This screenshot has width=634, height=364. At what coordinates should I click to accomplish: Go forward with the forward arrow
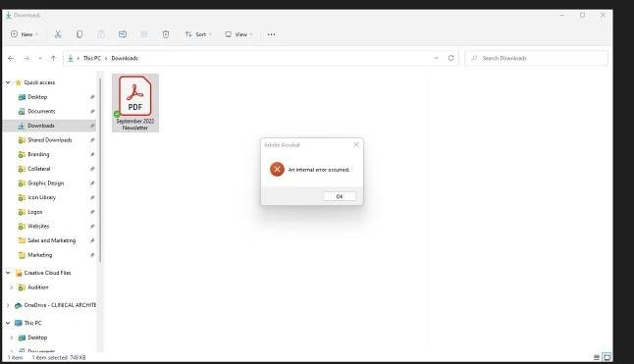pyautogui.click(x=26, y=58)
